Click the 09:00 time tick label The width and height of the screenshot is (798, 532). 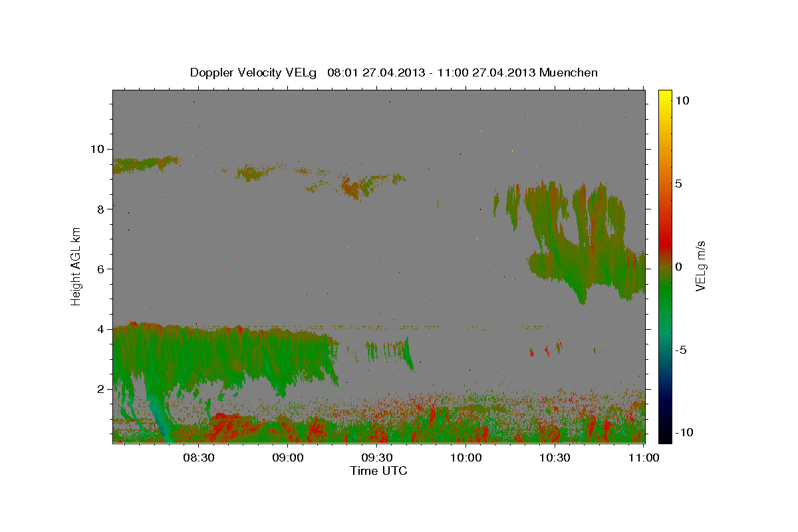click(288, 458)
